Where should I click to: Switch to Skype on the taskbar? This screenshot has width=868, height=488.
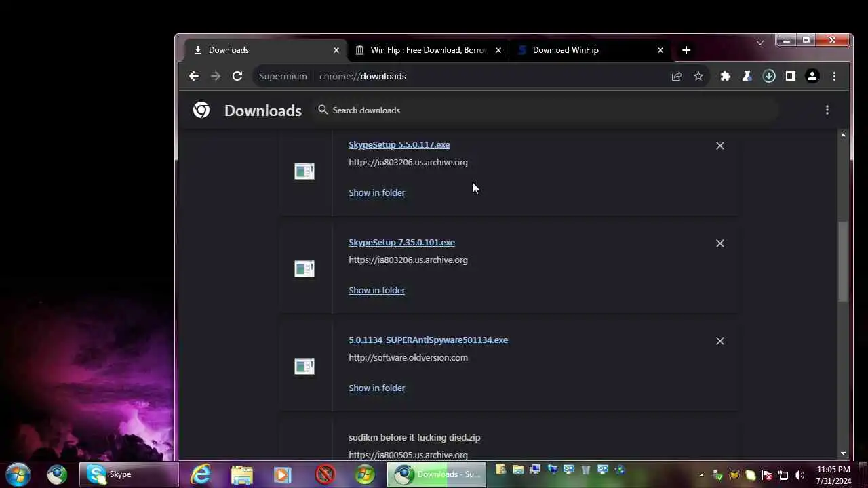pos(129,474)
